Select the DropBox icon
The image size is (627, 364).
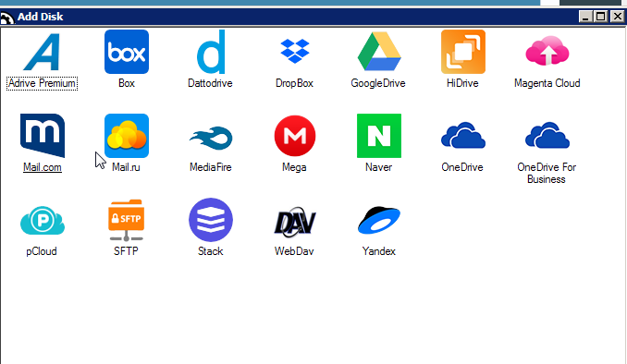coord(295,51)
